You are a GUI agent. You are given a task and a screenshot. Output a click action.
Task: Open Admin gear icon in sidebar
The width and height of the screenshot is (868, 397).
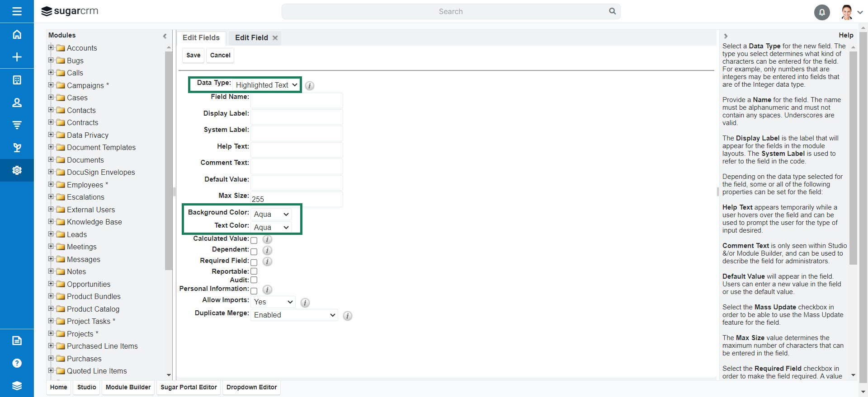pyautogui.click(x=17, y=170)
